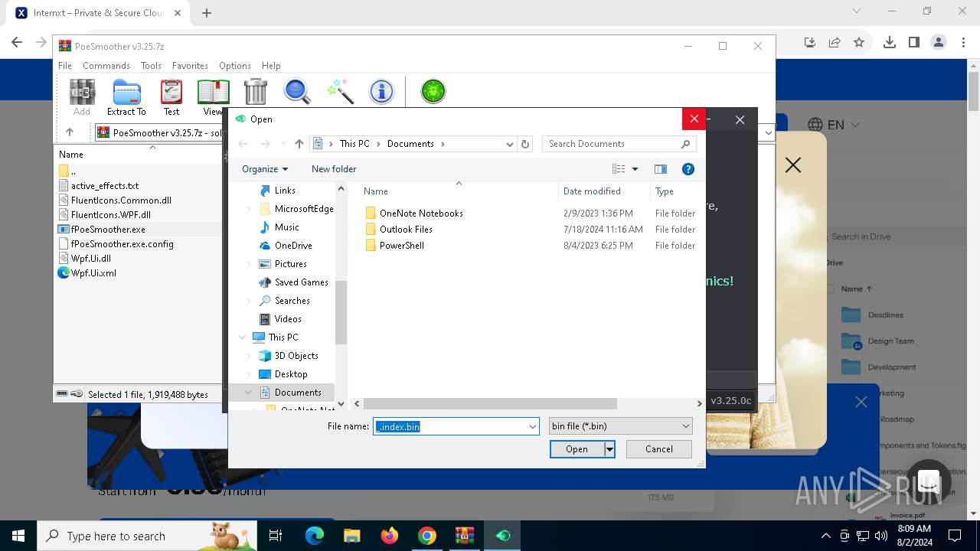The image size is (980, 551).
Task: Open the WinRAR File menu
Action: (65, 66)
